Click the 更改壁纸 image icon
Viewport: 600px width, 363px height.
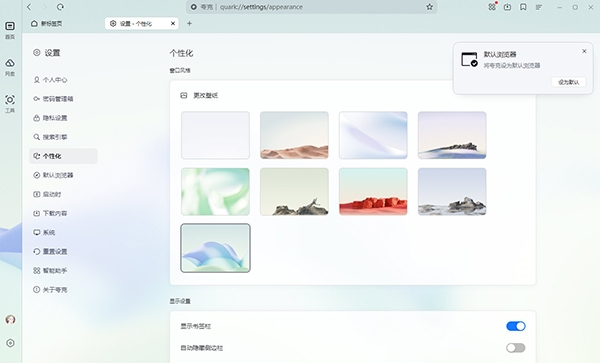coord(184,95)
